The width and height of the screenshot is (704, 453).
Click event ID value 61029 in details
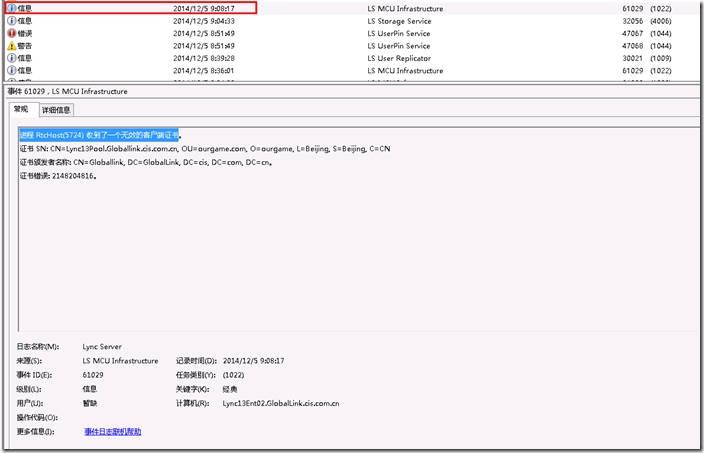(x=93, y=375)
